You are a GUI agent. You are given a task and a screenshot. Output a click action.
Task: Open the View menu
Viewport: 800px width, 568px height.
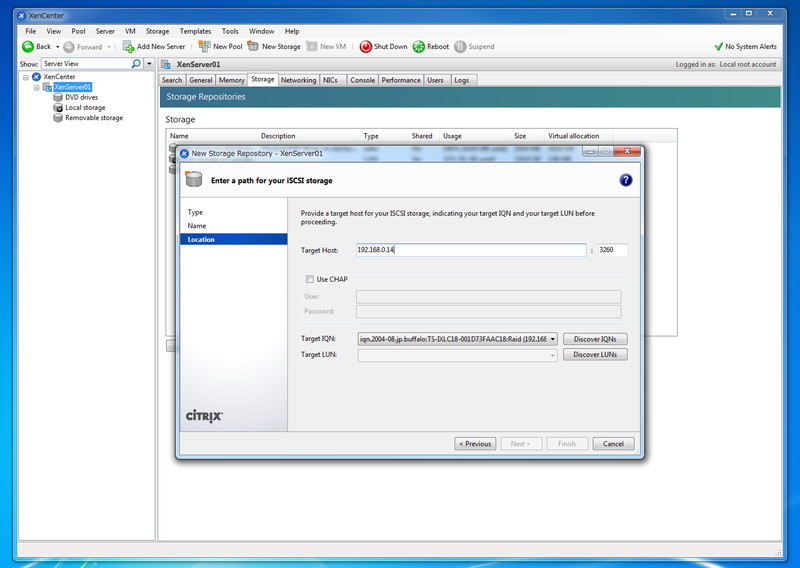pos(54,31)
